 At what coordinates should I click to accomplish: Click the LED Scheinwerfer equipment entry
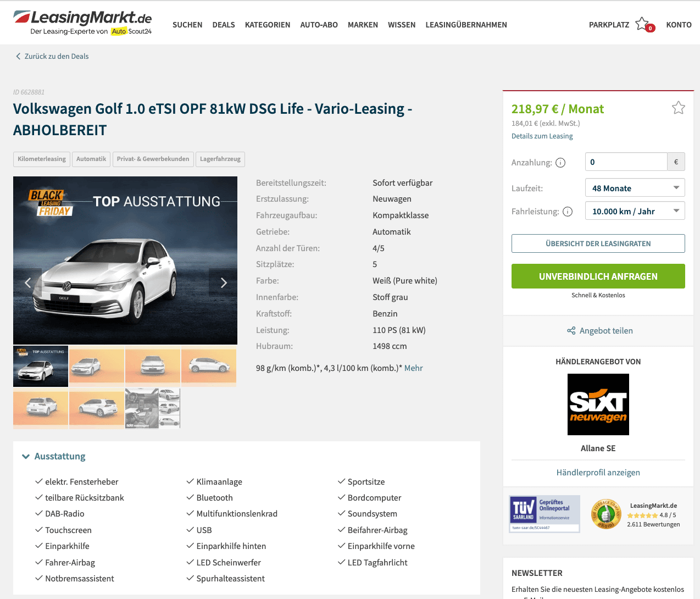[229, 563]
